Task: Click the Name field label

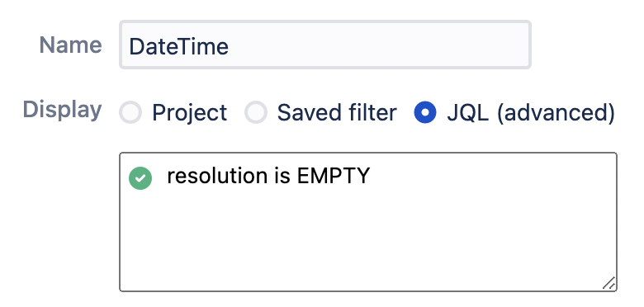Action: tap(71, 45)
